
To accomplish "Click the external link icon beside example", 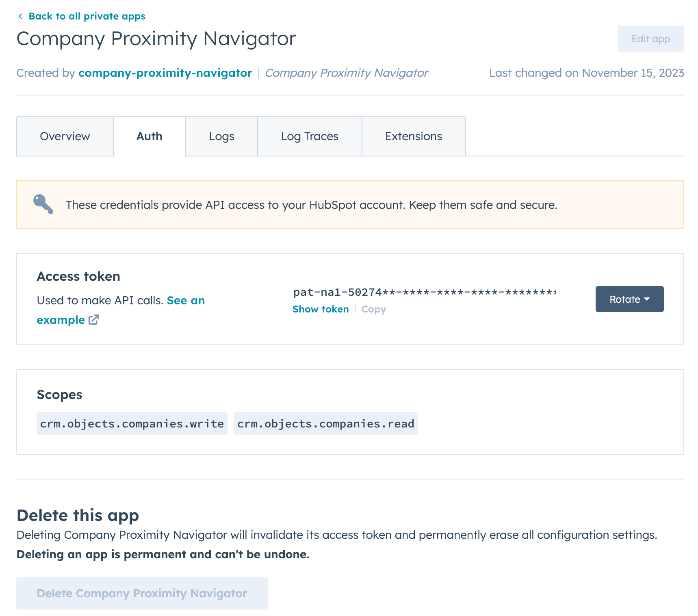I will pos(94,320).
